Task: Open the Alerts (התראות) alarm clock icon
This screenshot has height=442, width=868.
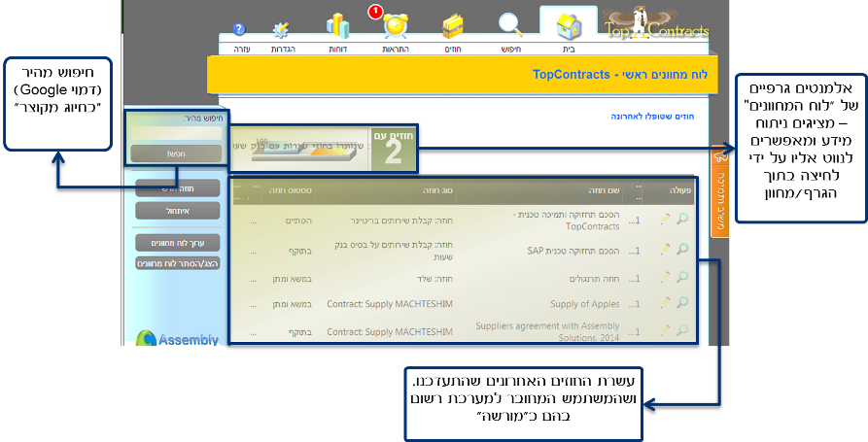Action: tap(396, 25)
